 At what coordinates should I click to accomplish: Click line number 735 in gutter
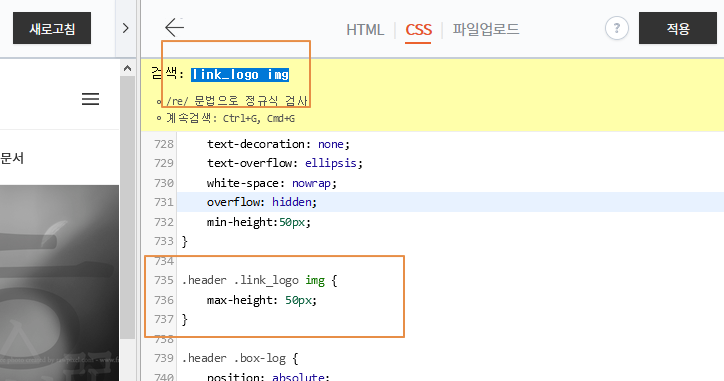(x=164, y=280)
